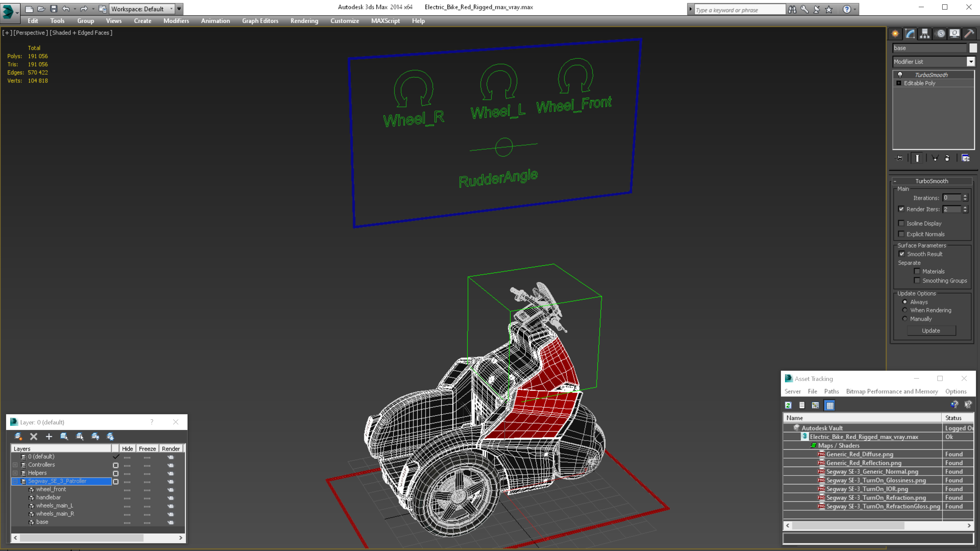Image resolution: width=980 pixels, height=551 pixels.
Task: Click Configure Modifier Sets icon
Action: (x=966, y=158)
